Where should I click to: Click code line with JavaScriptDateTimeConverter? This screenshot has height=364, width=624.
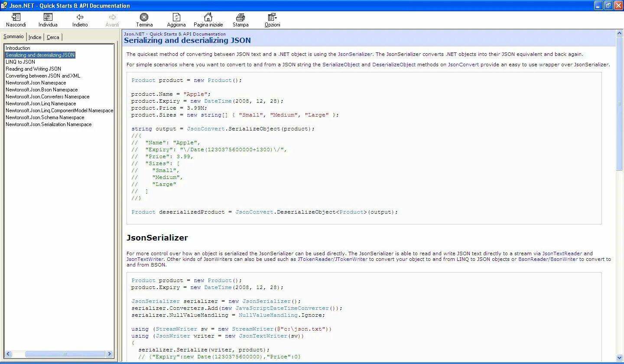[x=237, y=308]
